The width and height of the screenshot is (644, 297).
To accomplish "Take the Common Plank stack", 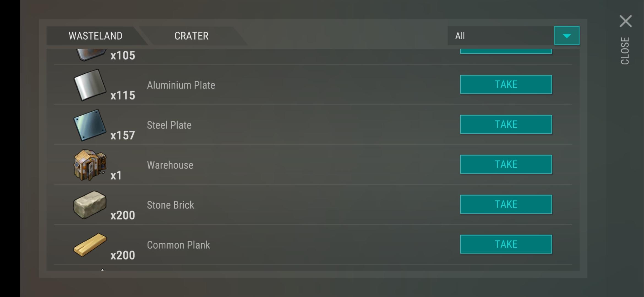I will pos(506,244).
